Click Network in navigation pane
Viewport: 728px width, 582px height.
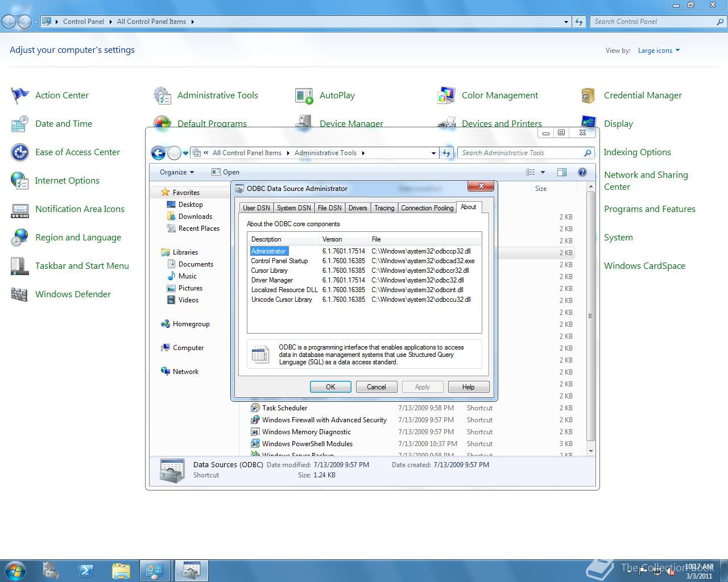click(x=185, y=372)
